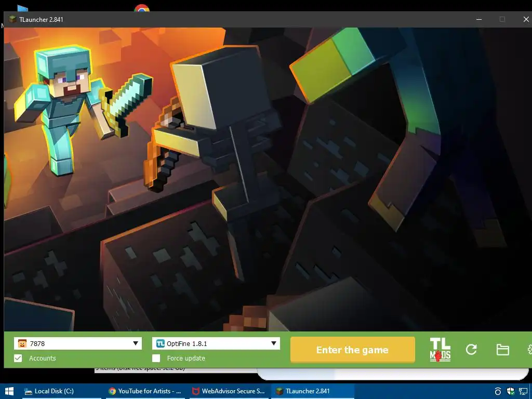Click the TLauncher 2.841 taskbar button
Image resolution: width=532 pixels, height=399 pixels.
click(312, 391)
